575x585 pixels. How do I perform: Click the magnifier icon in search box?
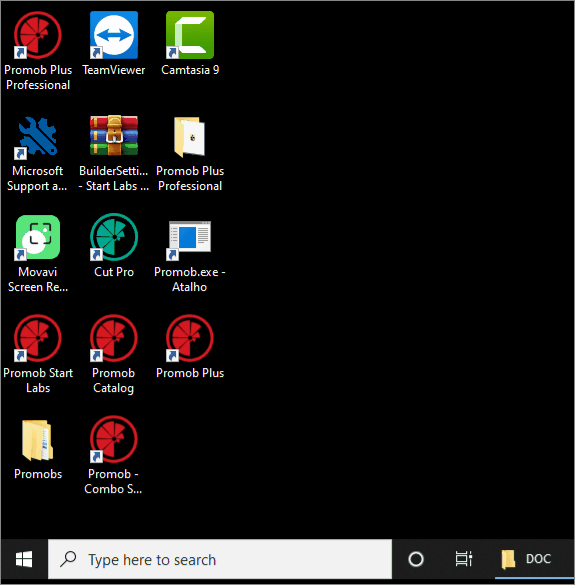point(68,559)
